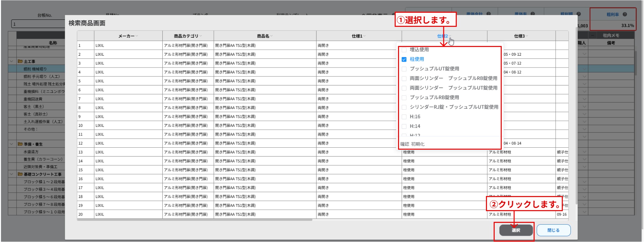The image size is (644, 242).
Task: Click the 選択 button
Action: coord(516,230)
